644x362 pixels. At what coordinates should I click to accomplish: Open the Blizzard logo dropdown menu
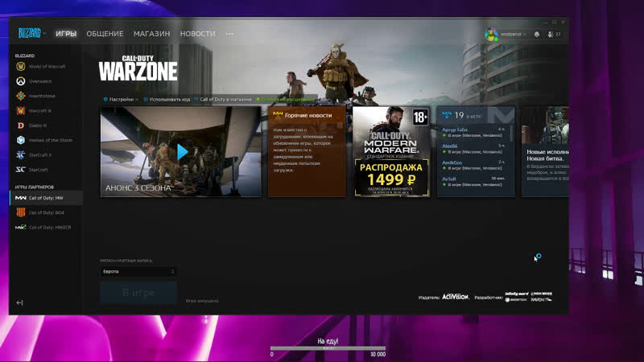coord(32,34)
